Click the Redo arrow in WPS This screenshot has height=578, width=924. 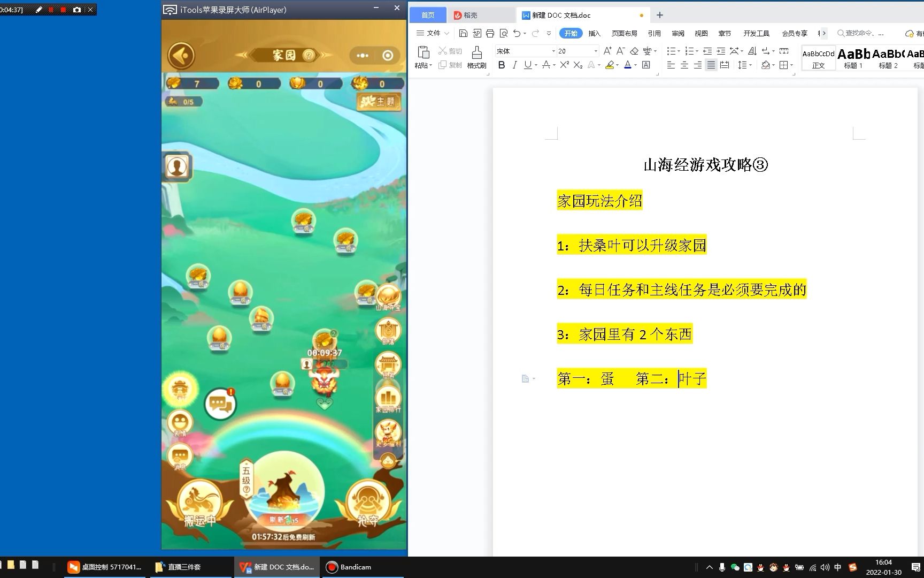(x=535, y=33)
